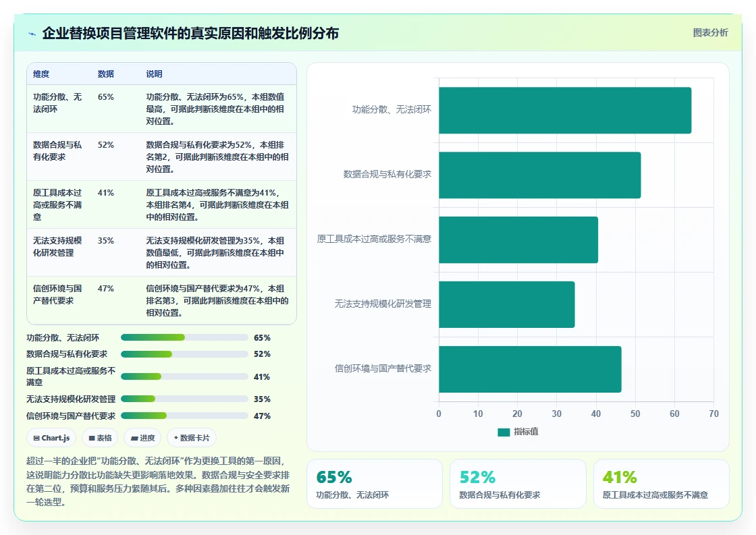
Task: Click chart axis label 原工具成本过高或服务不满意
Action: point(374,239)
